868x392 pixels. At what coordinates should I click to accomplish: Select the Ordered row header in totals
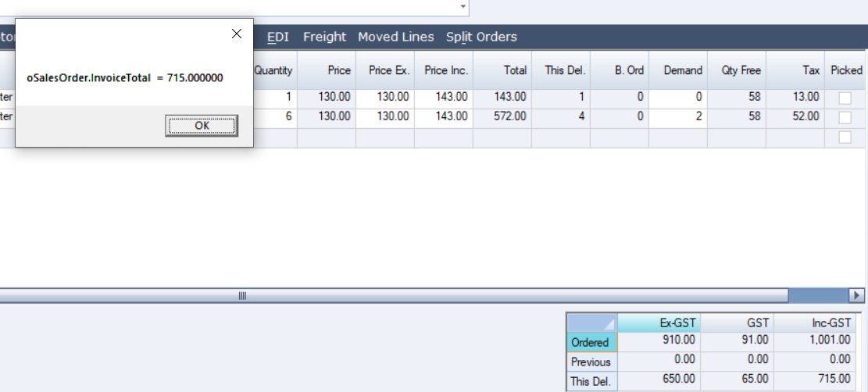point(591,342)
